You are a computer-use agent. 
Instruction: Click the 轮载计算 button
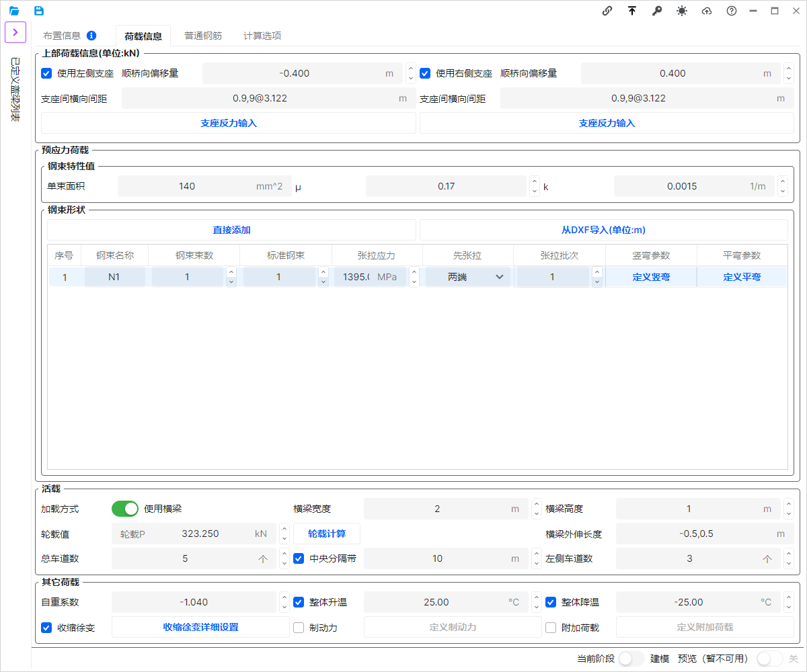point(327,534)
